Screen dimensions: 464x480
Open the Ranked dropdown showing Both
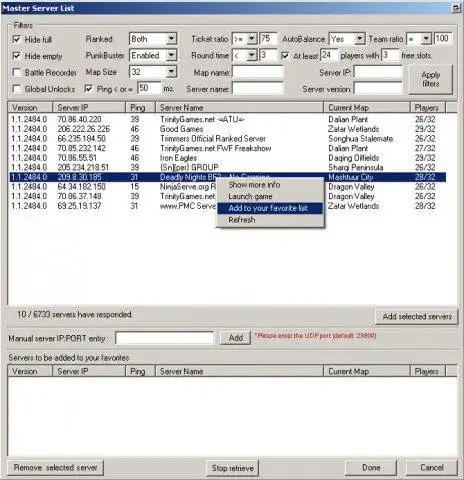(x=153, y=39)
